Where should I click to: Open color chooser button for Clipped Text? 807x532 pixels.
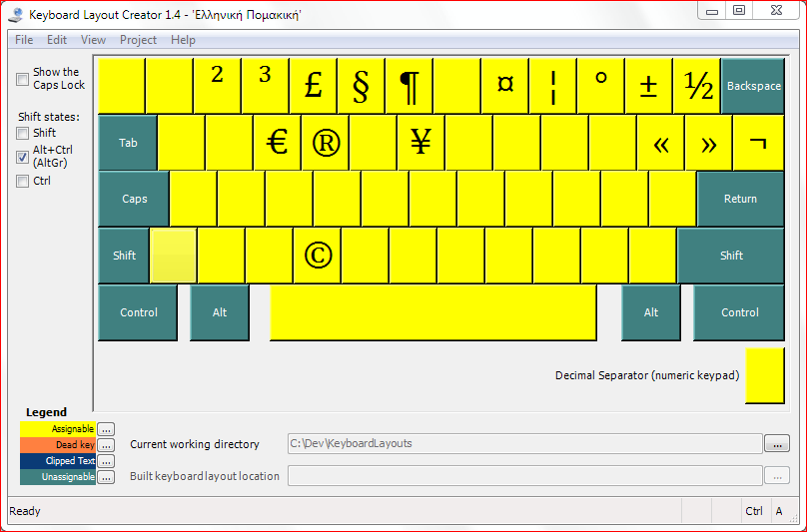tap(106, 461)
